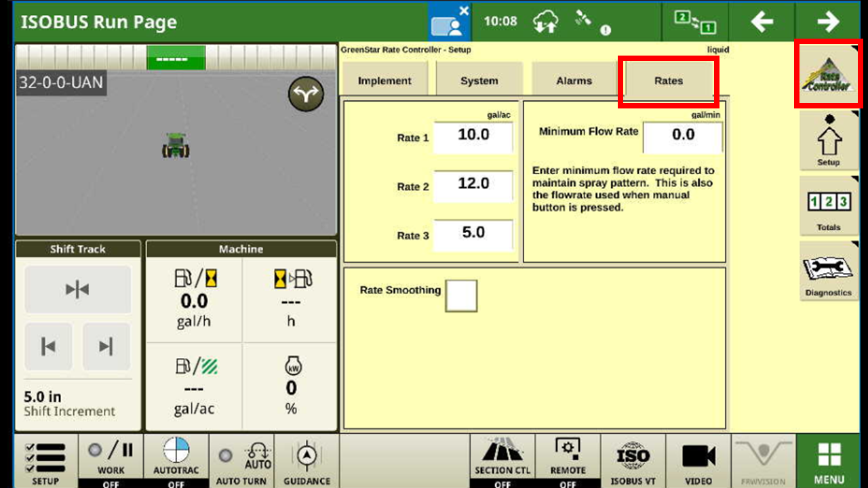Open the Rate Controller main page icon
The image size is (868, 488).
point(828,74)
